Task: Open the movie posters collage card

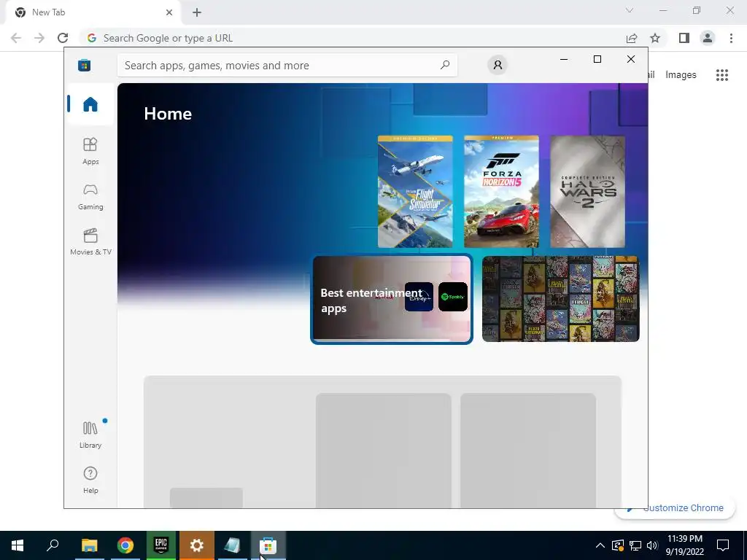Action: click(x=561, y=298)
